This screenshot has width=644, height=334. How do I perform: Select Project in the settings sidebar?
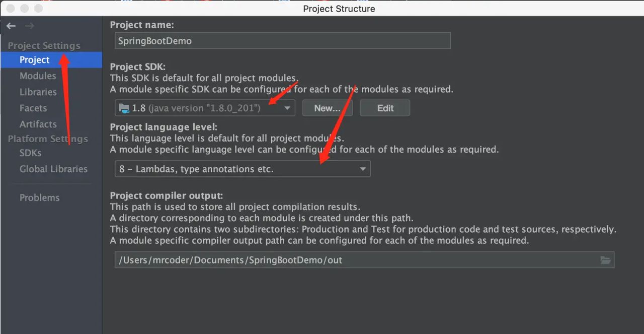[x=34, y=60]
